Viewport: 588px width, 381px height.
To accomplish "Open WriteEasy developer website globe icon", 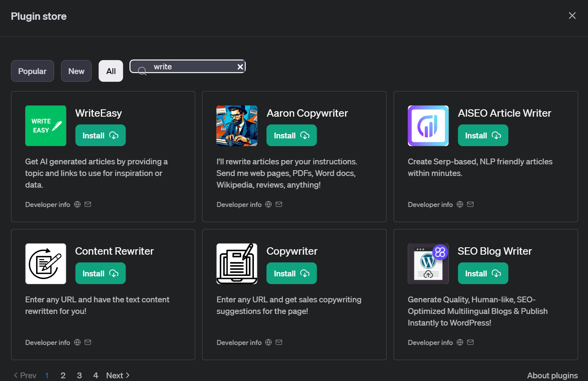I will (78, 204).
